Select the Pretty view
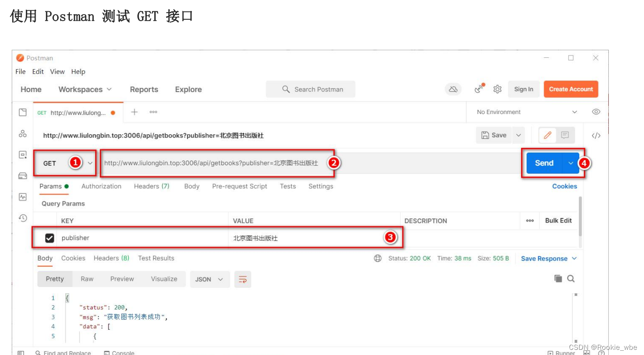 click(x=55, y=279)
